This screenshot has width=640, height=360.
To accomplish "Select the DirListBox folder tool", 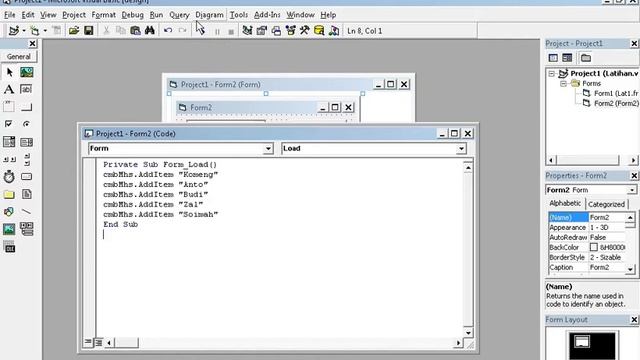I will 9,195.
